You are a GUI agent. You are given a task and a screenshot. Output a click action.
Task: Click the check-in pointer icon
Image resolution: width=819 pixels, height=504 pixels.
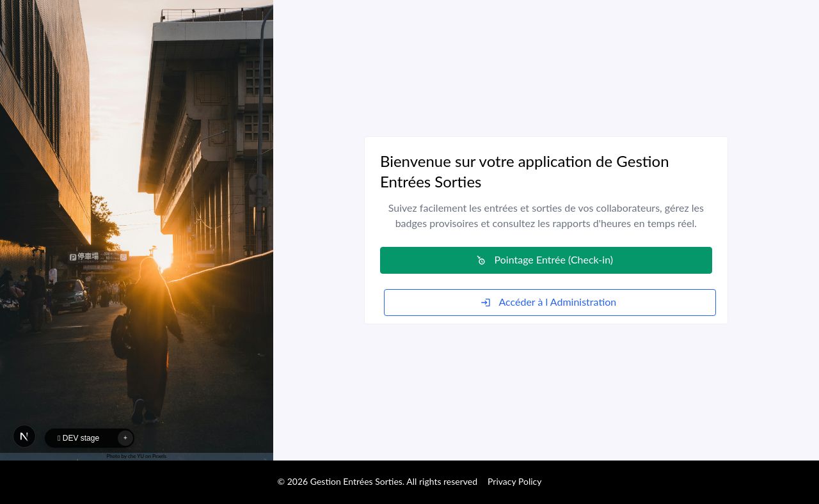[481, 260]
